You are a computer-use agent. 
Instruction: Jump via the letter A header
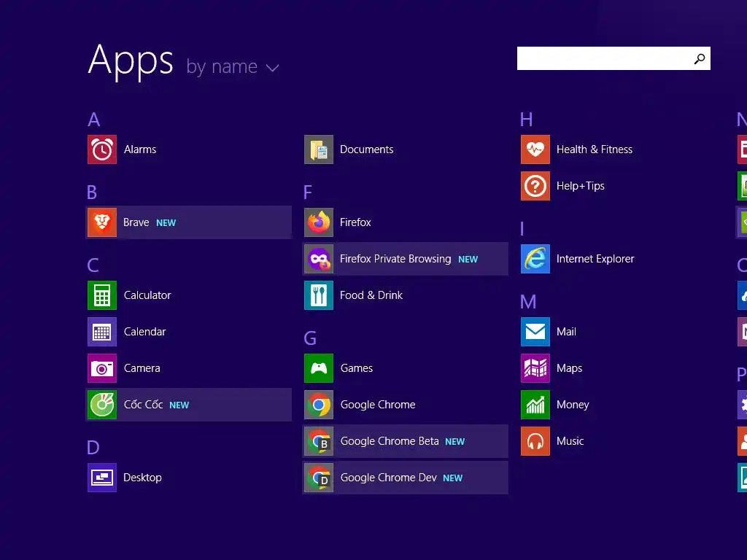pos(94,120)
